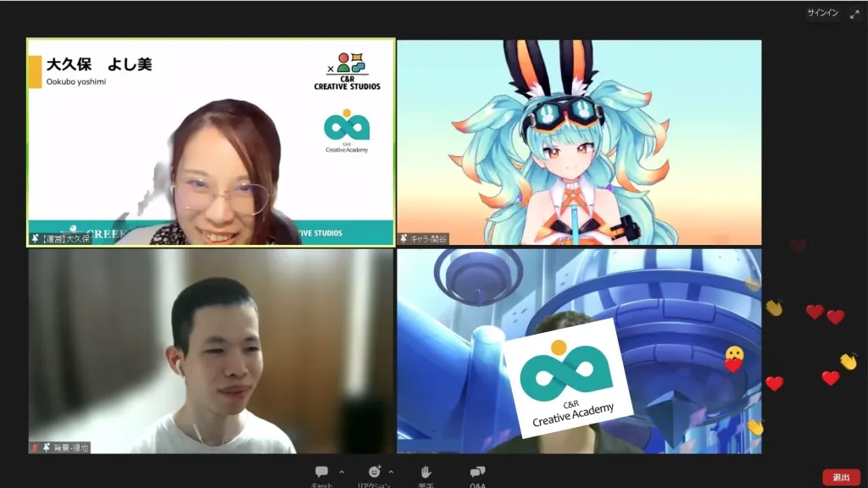
Task: Click the pin icon on 【運営】大久保 tile
Action: tap(36, 239)
